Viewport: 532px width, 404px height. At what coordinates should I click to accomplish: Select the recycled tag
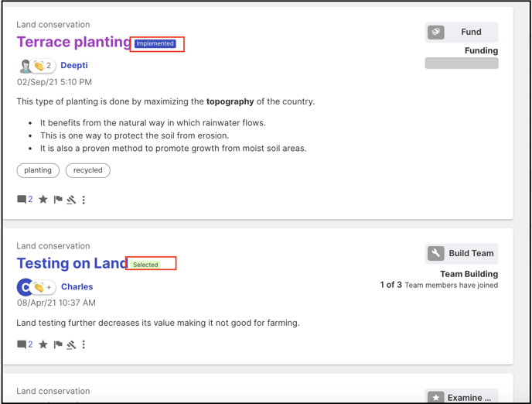[x=88, y=170]
